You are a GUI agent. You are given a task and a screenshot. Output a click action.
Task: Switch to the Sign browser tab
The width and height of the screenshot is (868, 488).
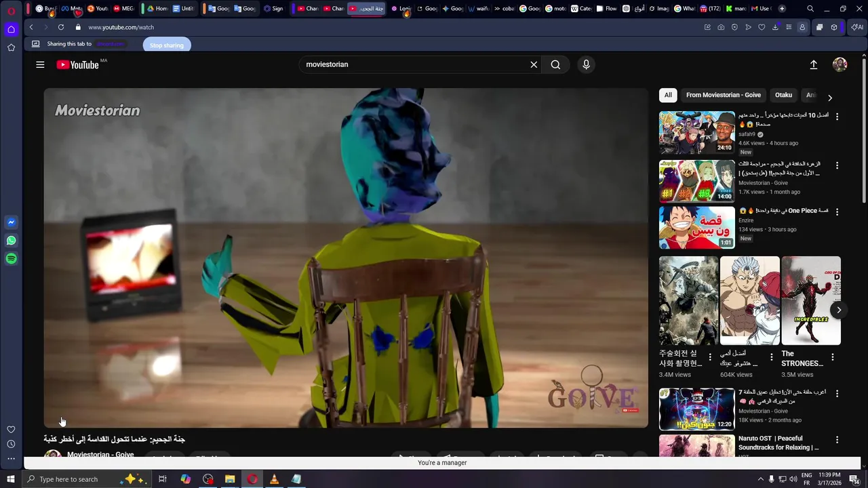pos(273,9)
